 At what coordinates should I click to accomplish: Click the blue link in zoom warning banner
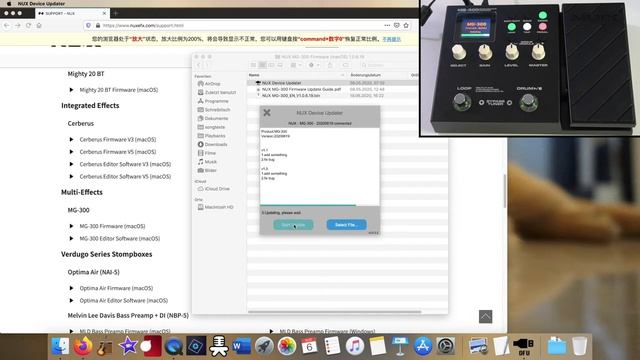coord(391,39)
